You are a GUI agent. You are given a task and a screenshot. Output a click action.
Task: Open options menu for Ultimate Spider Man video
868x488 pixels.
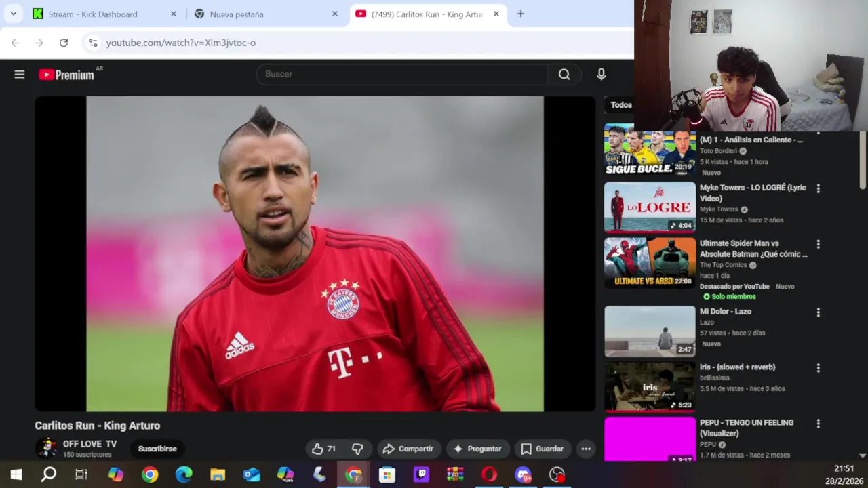tap(818, 245)
